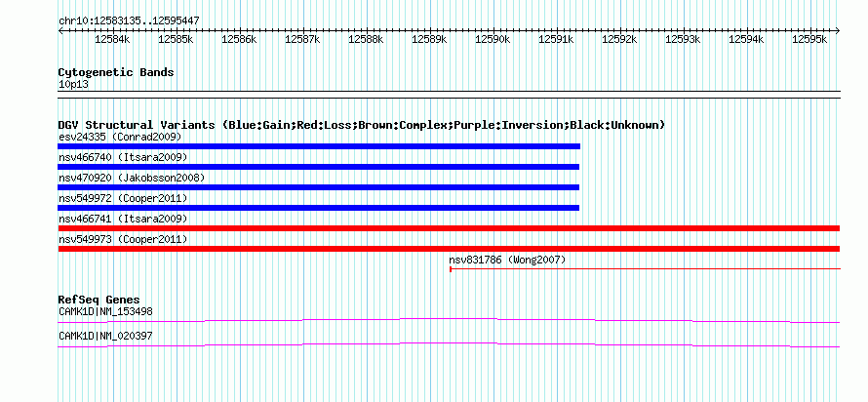Click the nsv466741 (Itsara2009) red loss bar
Viewport: 868px width, 402px height.
click(449, 228)
